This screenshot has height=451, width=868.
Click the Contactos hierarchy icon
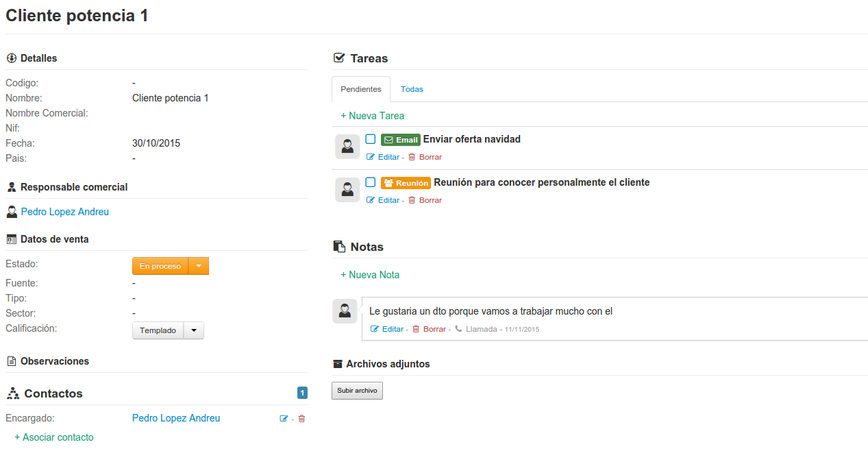tap(12, 393)
